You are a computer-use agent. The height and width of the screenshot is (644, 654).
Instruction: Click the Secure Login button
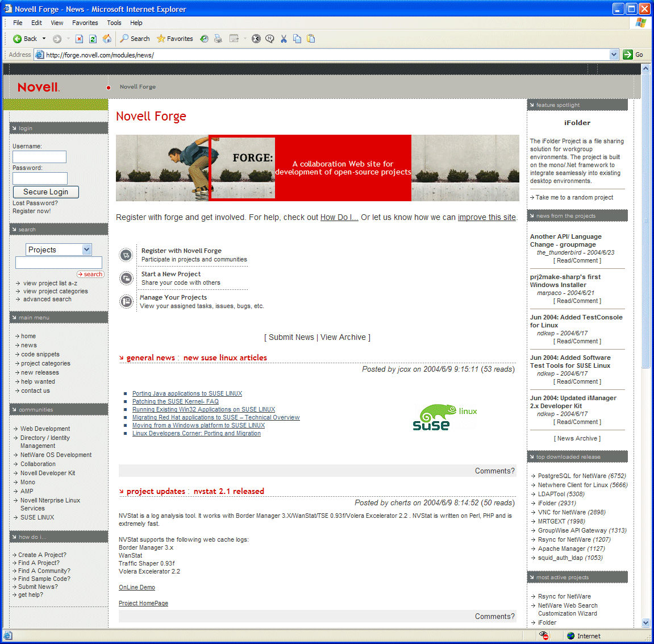coord(46,192)
